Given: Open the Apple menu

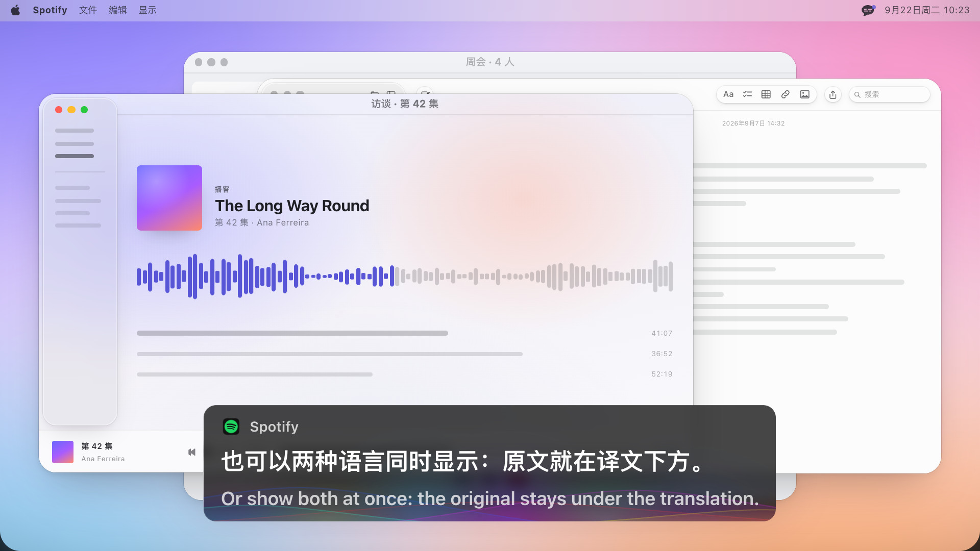Looking at the screenshot, I should (15, 10).
